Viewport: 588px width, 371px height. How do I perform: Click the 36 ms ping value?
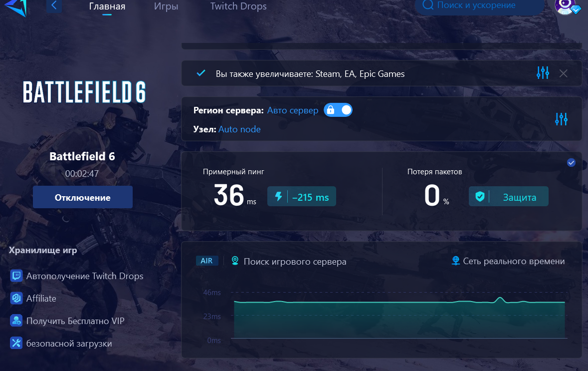pyautogui.click(x=235, y=196)
